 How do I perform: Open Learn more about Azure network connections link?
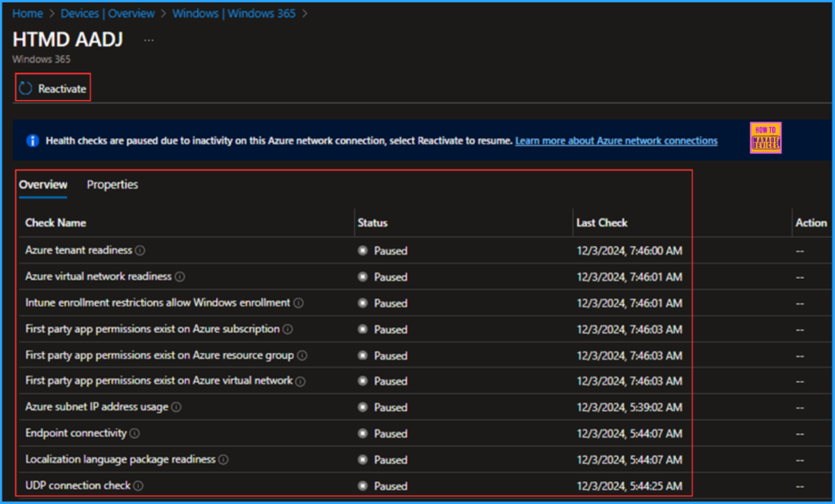point(616,140)
